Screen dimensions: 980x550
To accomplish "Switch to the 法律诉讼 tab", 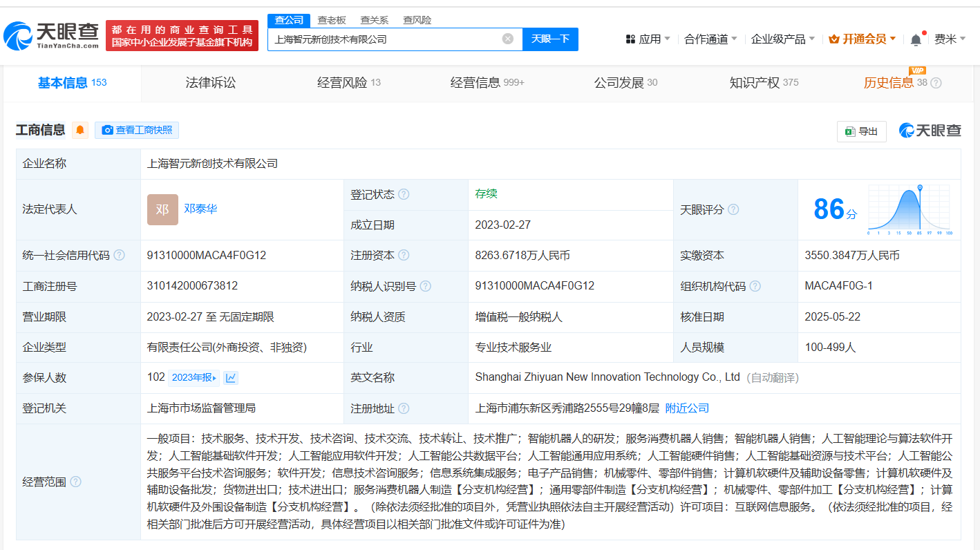I will pyautogui.click(x=211, y=83).
